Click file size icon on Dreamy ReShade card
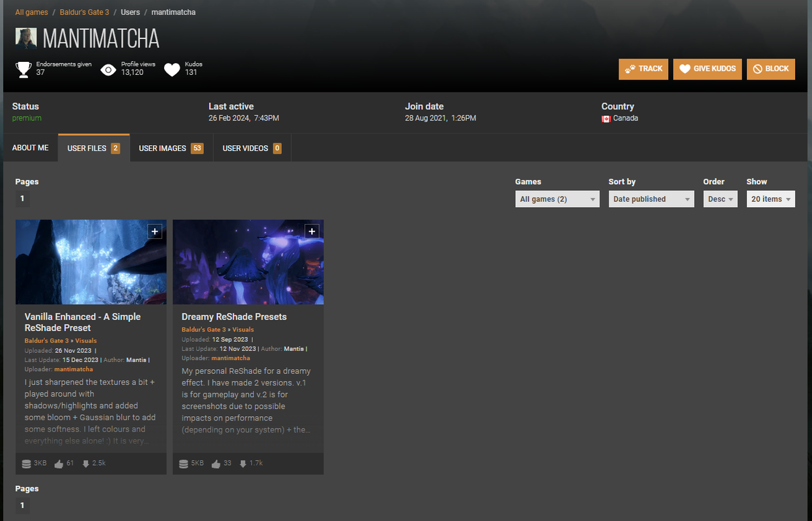The image size is (812, 521). [x=184, y=464]
